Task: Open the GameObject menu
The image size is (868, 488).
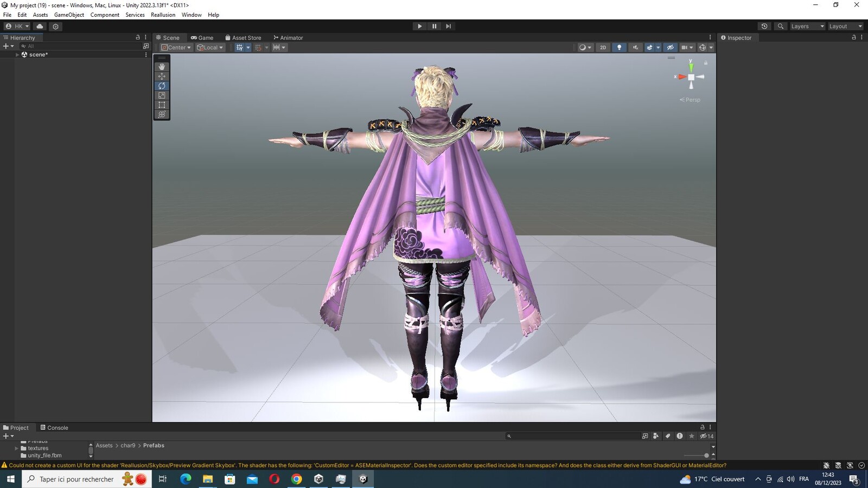Action: pos(69,15)
